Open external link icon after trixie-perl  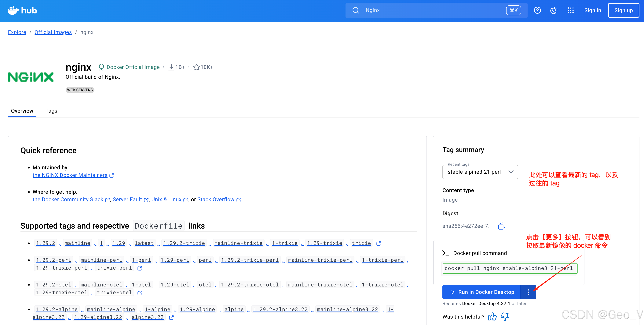tap(140, 268)
